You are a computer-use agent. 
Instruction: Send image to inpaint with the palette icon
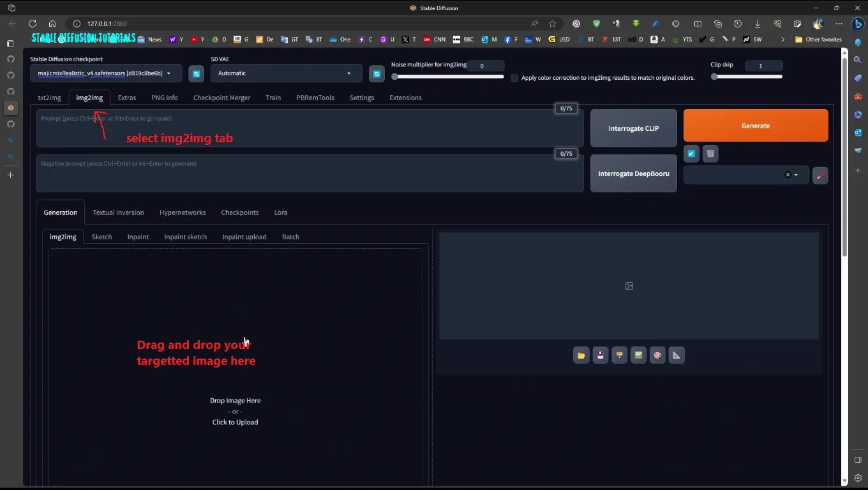657,355
